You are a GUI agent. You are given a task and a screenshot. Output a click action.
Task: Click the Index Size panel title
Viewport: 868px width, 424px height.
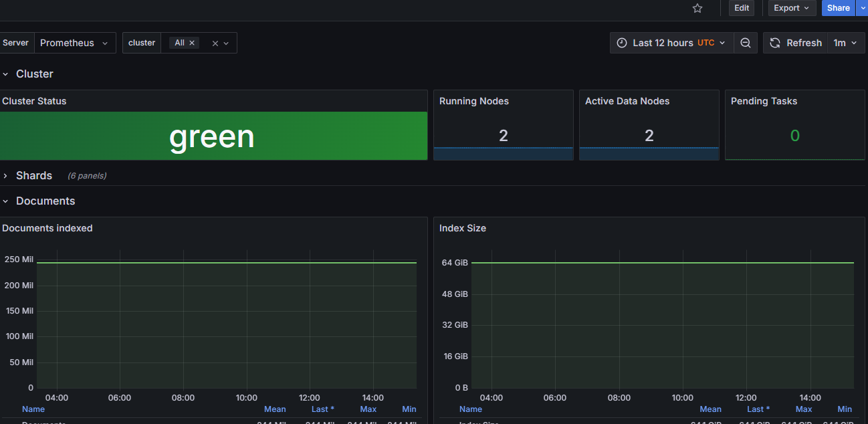pyautogui.click(x=463, y=228)
